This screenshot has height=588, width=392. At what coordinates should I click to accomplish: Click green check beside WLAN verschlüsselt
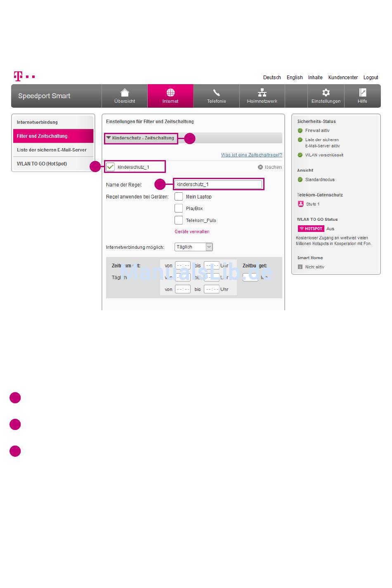(x=300, y=155)
